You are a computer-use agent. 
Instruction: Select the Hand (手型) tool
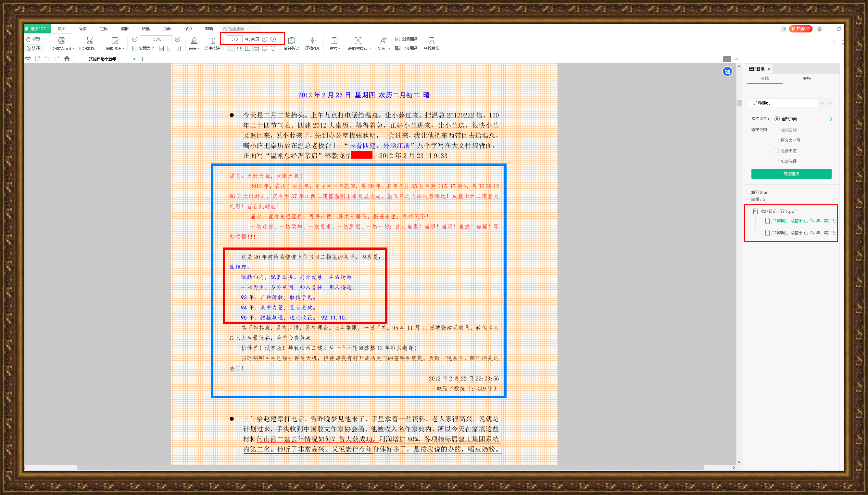[33, 39]
